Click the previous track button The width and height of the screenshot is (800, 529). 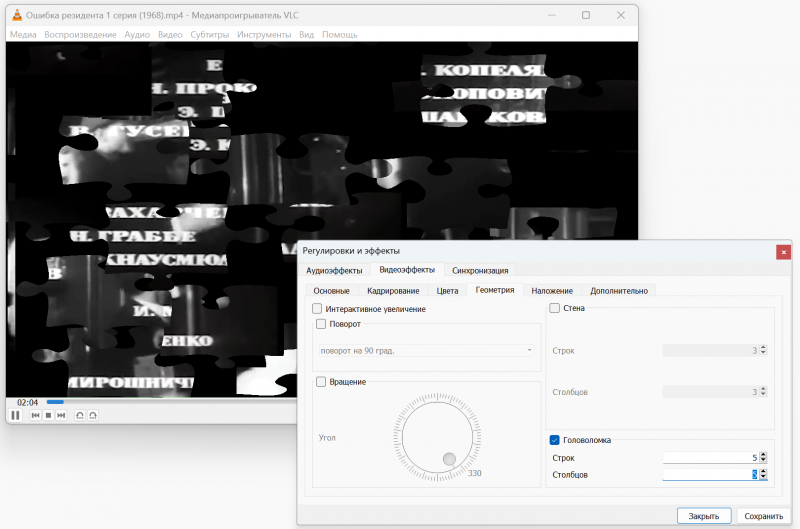click(x=35, y=415)
